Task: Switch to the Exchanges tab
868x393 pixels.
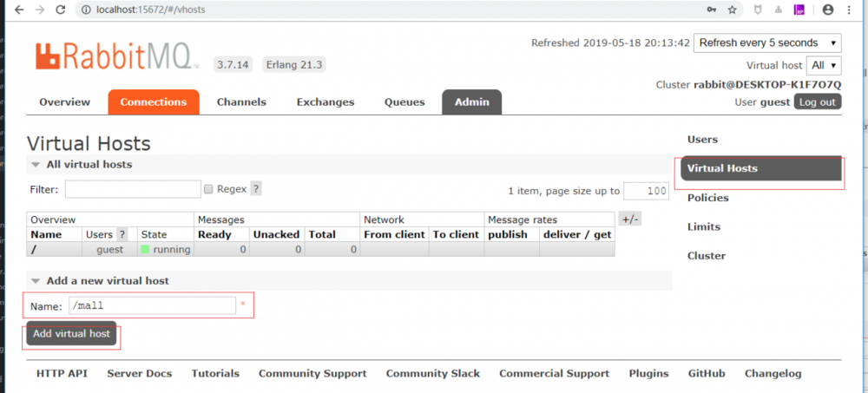Action: (x=325, y=102)
